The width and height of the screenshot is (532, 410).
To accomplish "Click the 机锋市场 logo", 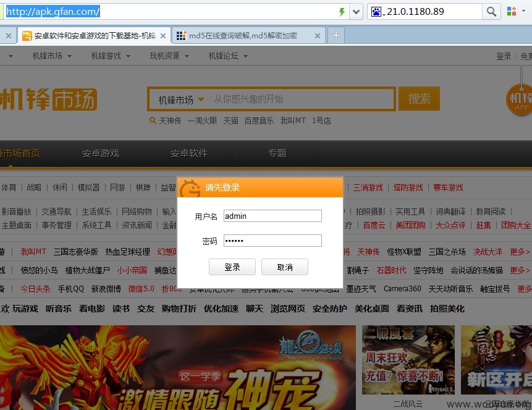I will tap(48, 99).
